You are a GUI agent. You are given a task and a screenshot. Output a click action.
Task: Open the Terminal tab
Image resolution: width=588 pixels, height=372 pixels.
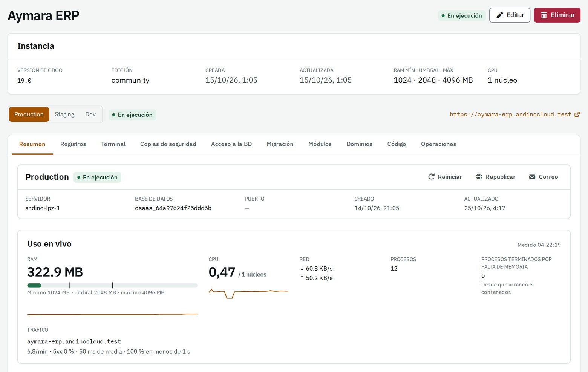click(113, 144)
